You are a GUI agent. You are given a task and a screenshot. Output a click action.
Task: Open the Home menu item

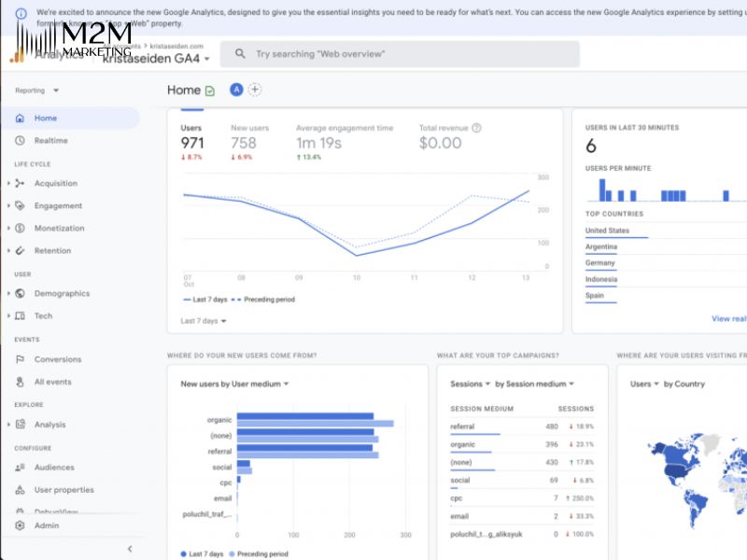pyautogui.click(x=70, y=119)
